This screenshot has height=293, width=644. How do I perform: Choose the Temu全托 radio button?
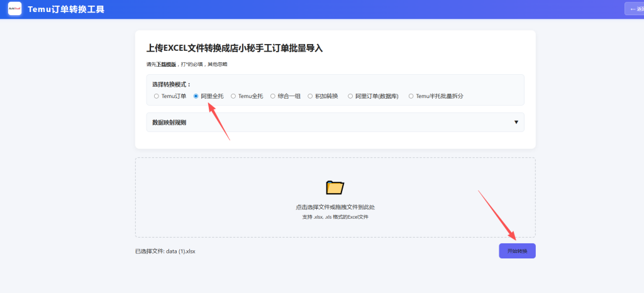coord(233,96)
